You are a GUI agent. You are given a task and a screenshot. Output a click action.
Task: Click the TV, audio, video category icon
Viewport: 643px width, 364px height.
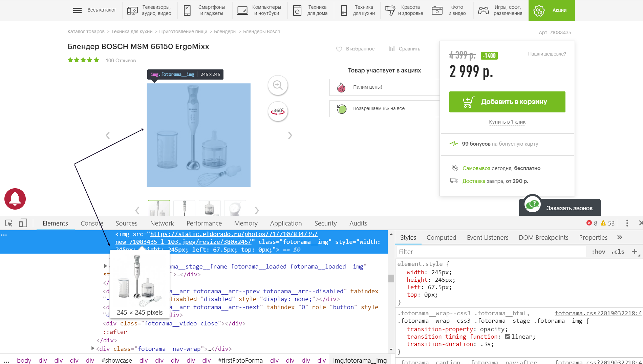click(132, 10)
